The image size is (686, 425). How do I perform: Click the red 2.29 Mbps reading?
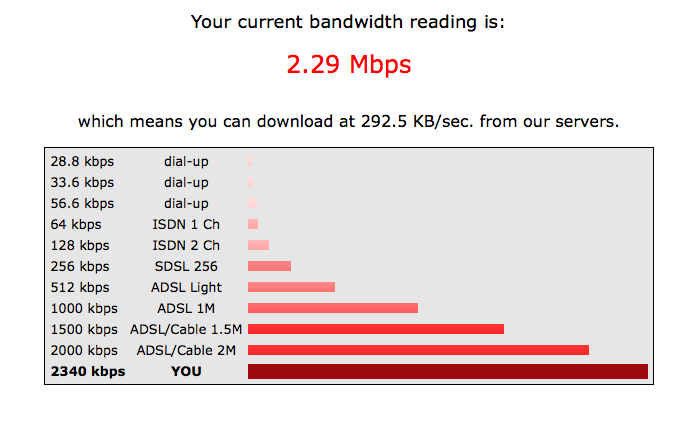pos(348,66)
